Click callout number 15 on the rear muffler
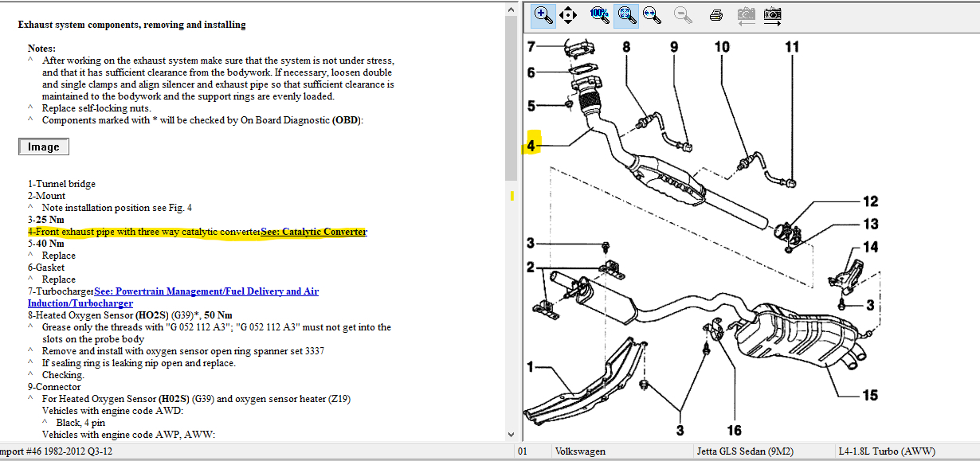 869,395
